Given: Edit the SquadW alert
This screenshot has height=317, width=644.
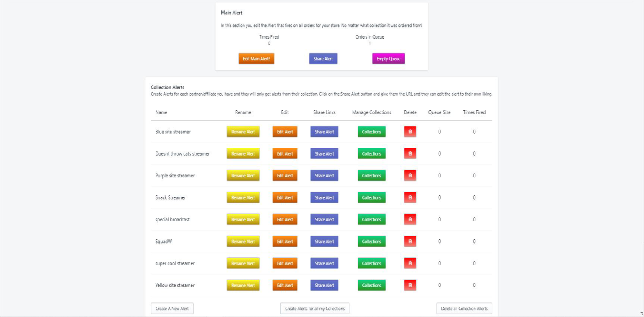Looking at the screenshot, I should 285,242.
